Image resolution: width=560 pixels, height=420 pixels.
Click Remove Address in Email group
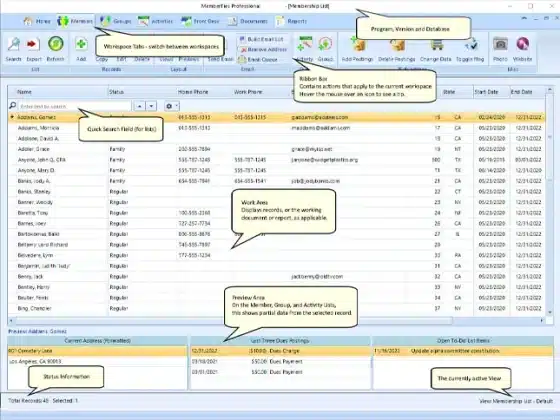pyautogui.click(x=264, y=49)
